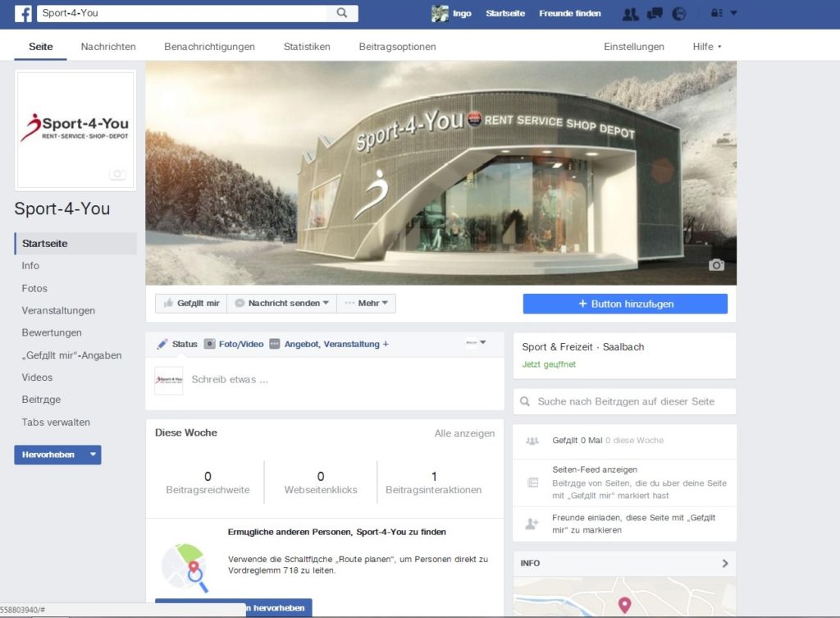The height and width of the screenshot is (618, 840).
Task: Click search field for Beiträge auf dieser Seite
Action: click(624, 401)
